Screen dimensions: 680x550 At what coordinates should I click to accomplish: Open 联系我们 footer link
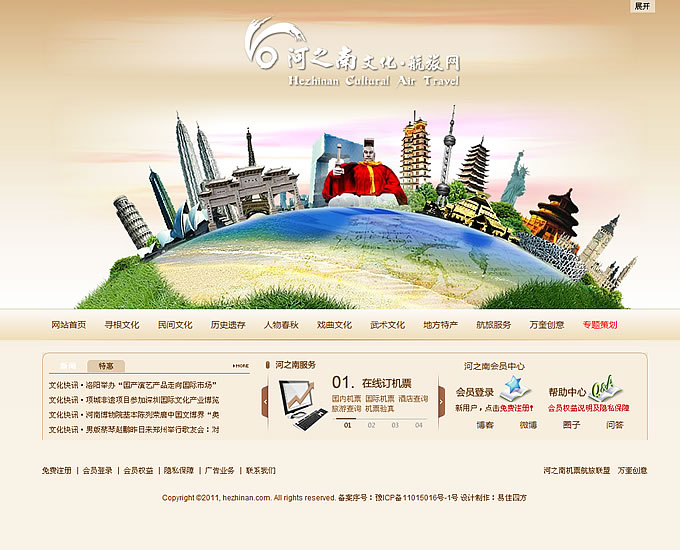point(261,470)
